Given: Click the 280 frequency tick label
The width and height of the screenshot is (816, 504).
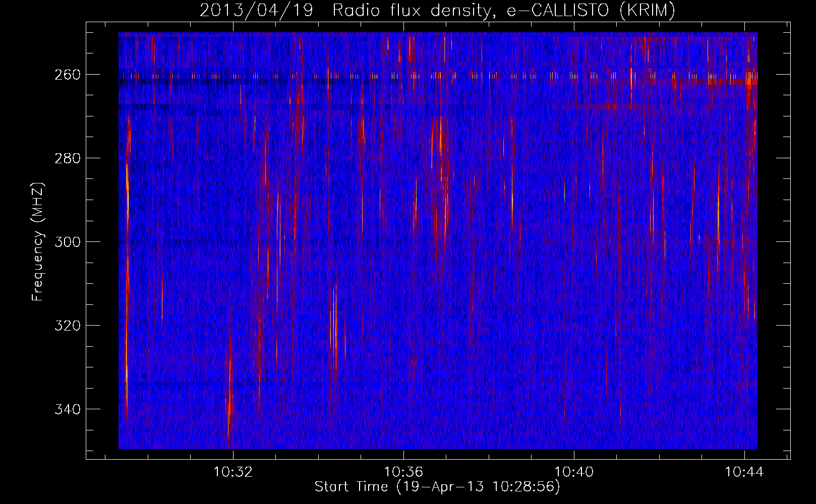Looking at the screenshot, I should 67,158.
